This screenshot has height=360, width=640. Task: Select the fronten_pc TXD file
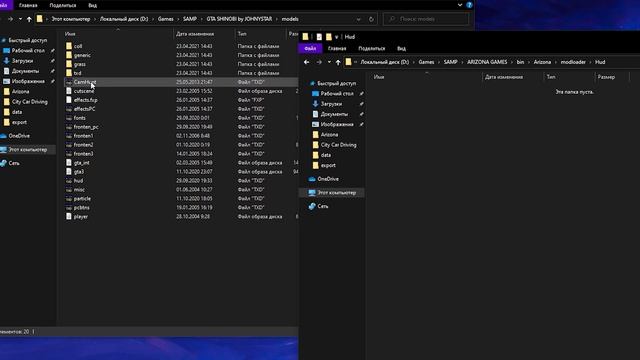[86, 127]
